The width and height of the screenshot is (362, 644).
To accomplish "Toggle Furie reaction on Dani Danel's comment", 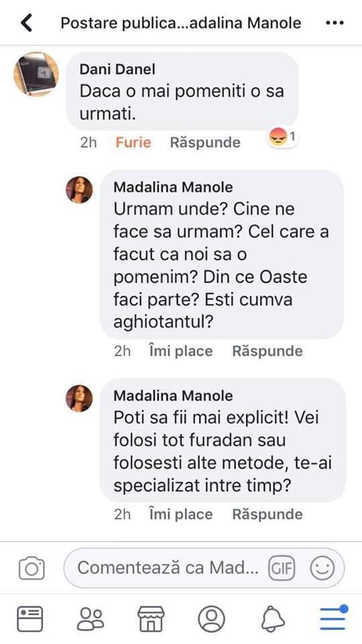I will click(133, 142).
